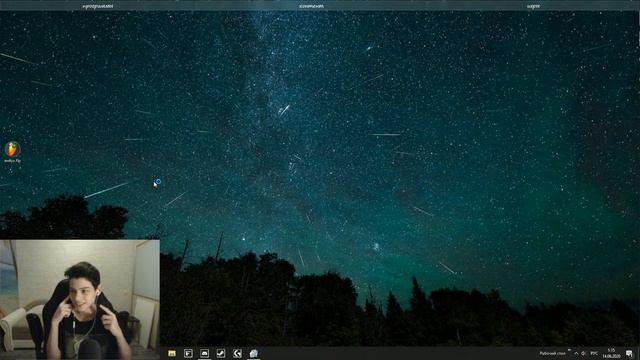Open File Explorer from the taskbar
The height and width of the screenshot is (360, 640).
172,353
